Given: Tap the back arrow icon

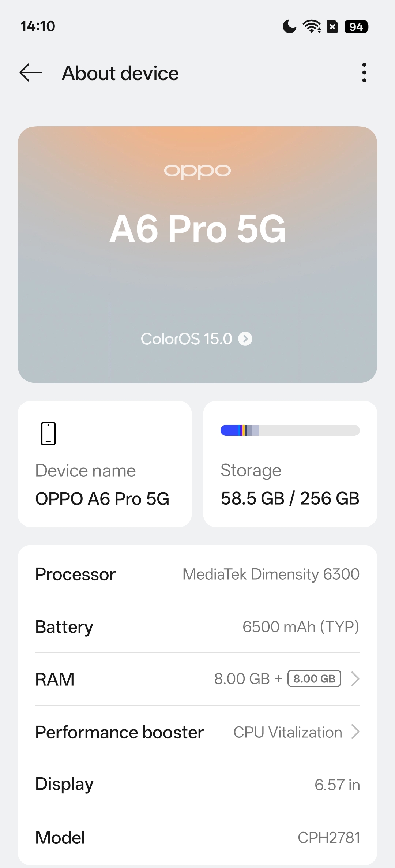Looking at the screenshot, I should (x=31, y=72).
